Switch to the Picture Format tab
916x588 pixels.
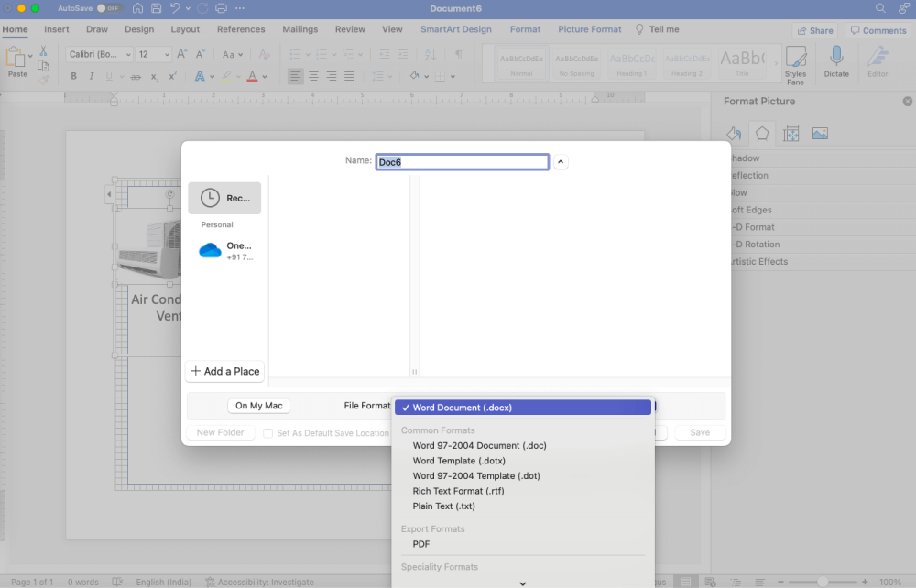pos(589,28)
